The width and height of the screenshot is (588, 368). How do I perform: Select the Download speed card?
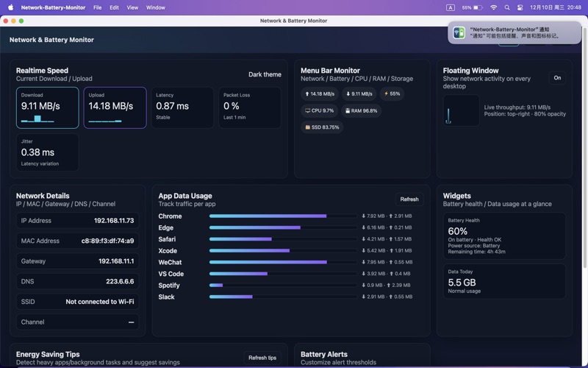(x=48, y=107)
